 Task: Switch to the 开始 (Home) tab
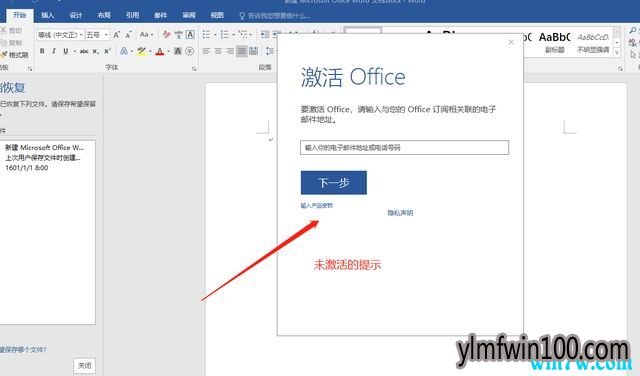pos(19,15)
